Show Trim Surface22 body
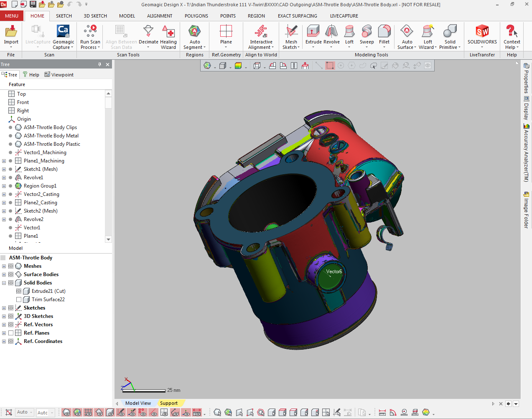This screenshot has height=419, width=532. pyautogui.click(x=19, y=300)
